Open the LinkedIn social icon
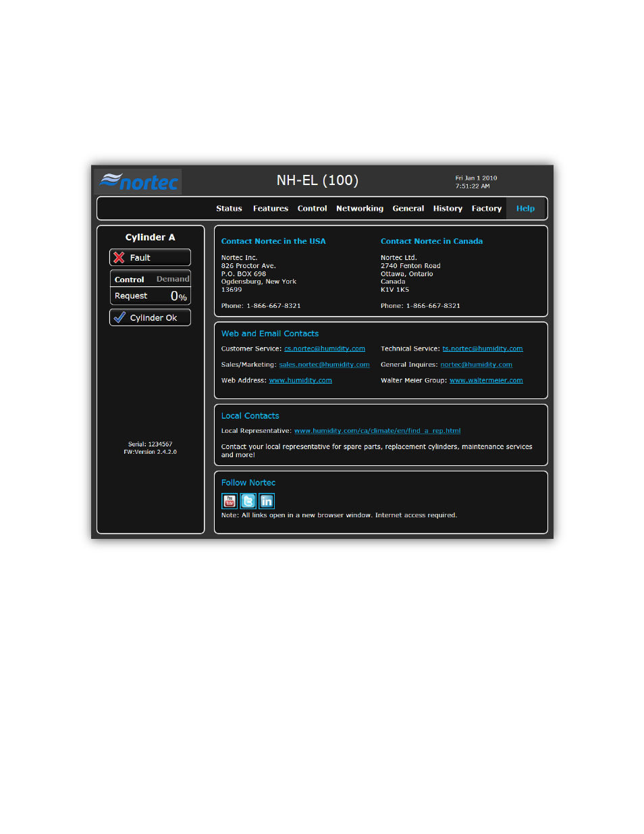This screenshot has height=834, width=644. (267, 501)
